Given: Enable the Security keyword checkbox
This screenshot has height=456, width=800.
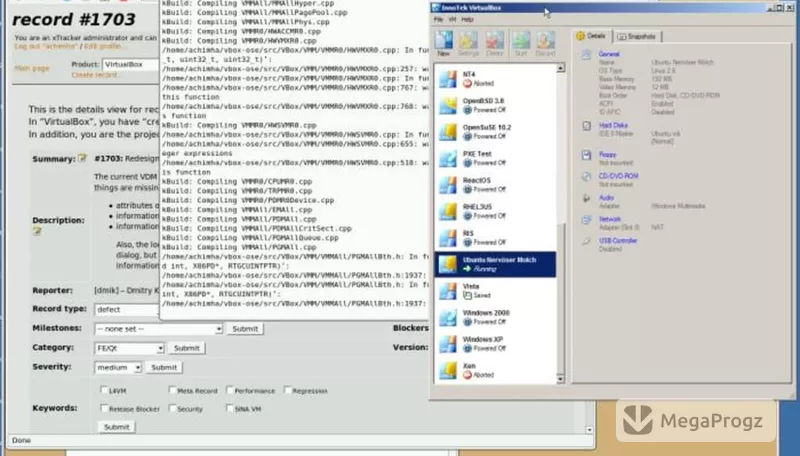Looking at the screenshot, I should tap(172, 408).
